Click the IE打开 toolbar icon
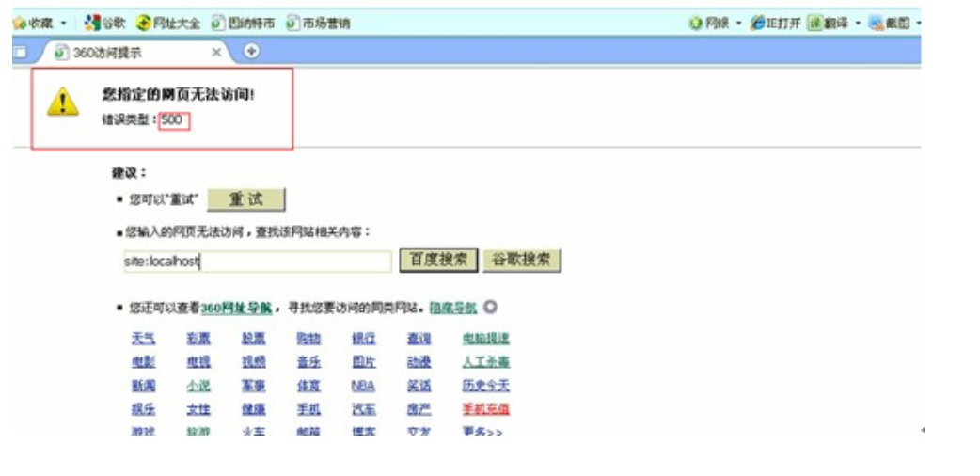 (x=758, y=23)
